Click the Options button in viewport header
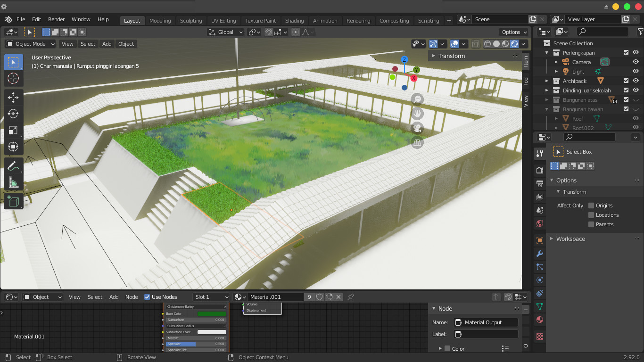The image size is (644, 362). (x=514, y=32)
